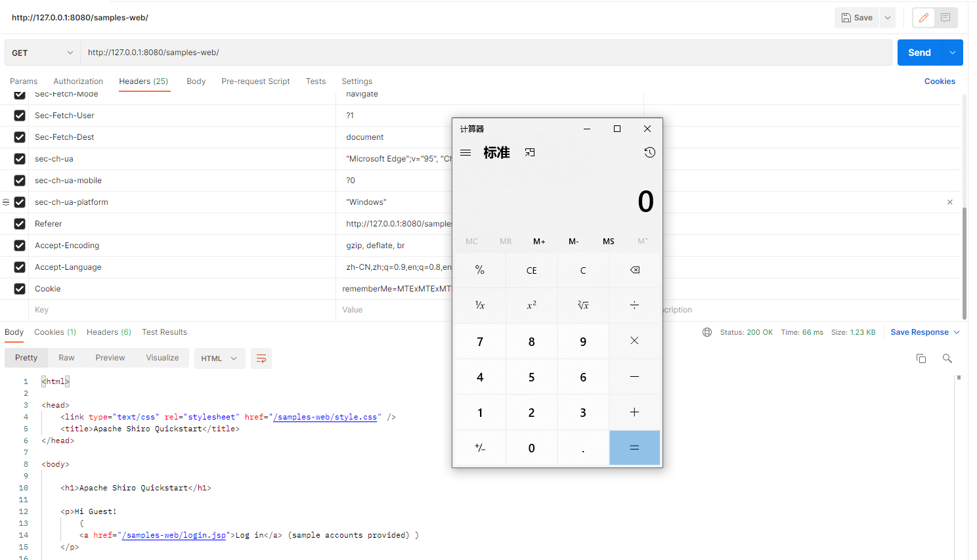The image size is (977, 560).
Task: Uncheck the Cookie header checkbox
Action: click(20, 289)
